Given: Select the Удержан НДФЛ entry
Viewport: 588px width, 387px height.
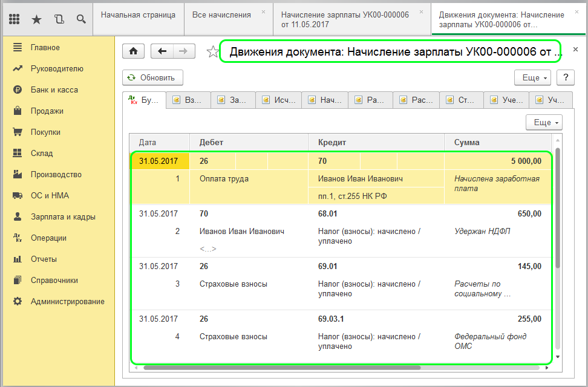Looking at the screenshot, I should 482,232.
